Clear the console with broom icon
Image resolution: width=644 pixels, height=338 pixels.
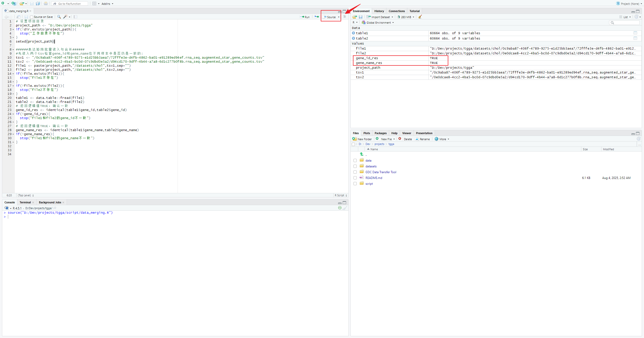pyautogui.click(x=345, y=208)
